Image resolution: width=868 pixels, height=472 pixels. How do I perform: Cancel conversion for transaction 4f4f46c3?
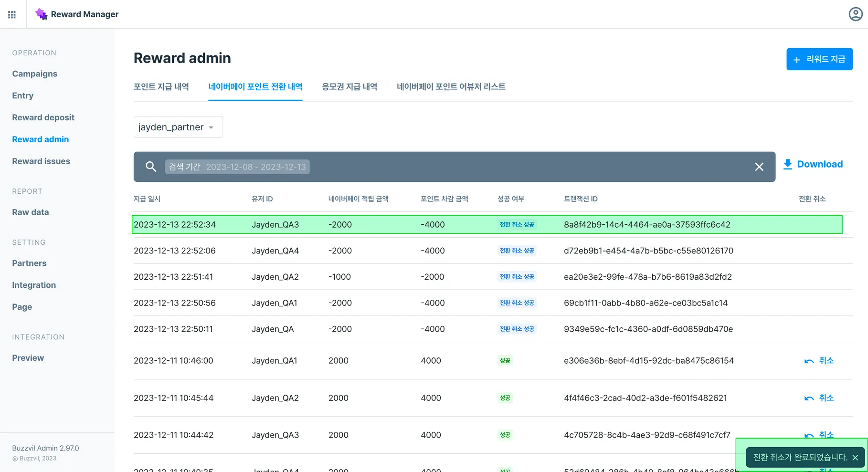click(819, 398)
